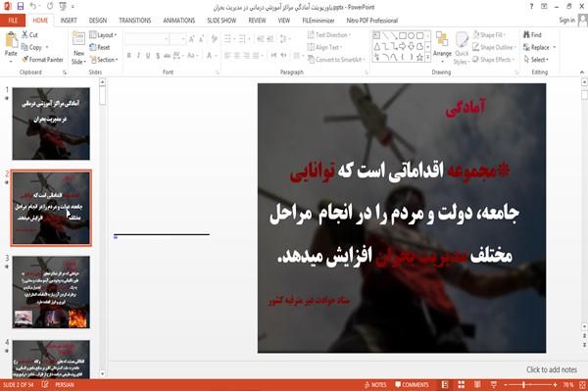Start Slide Show from status bar icon
The image size is (588, 391).
pyautogui.click(x=494, y=384)
